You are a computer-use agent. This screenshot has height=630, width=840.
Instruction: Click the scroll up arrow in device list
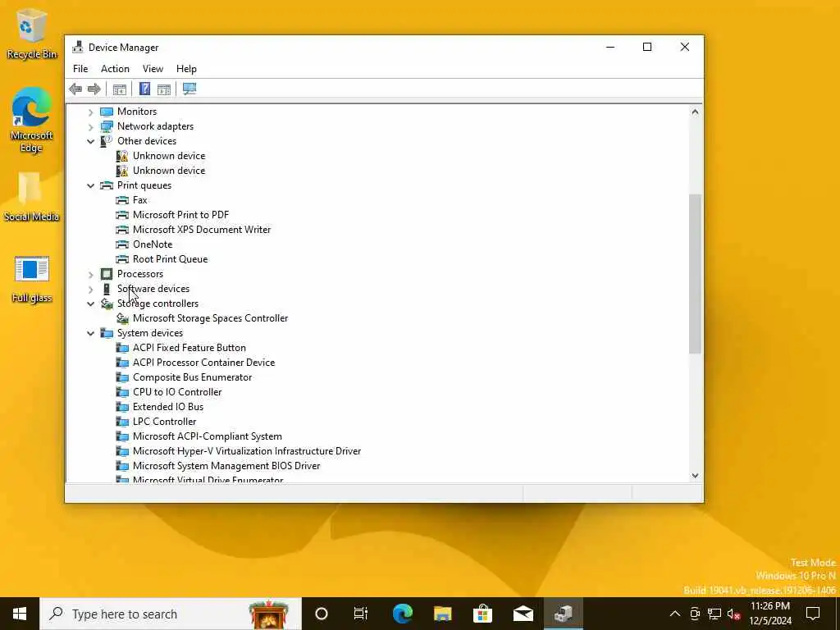click(x=695, y=112)
